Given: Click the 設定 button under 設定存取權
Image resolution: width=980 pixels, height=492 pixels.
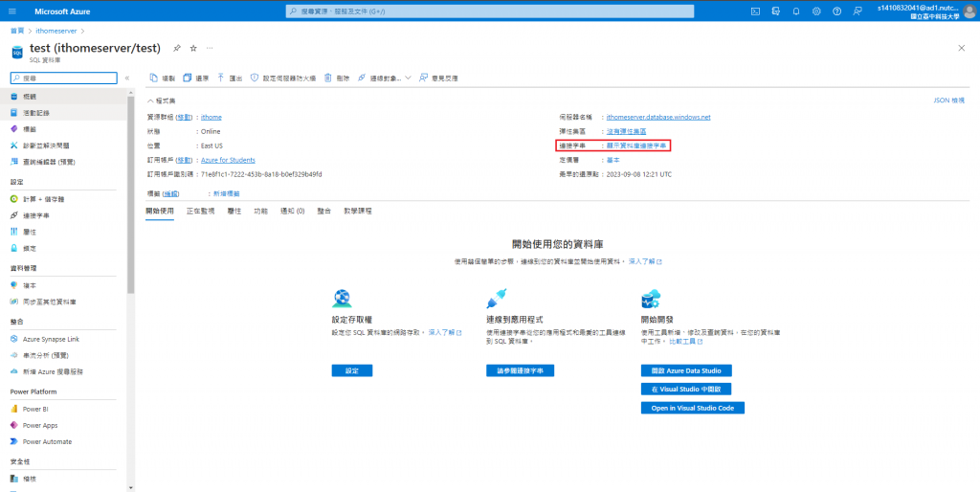Looking at the screenshot, I should (352, 370).
